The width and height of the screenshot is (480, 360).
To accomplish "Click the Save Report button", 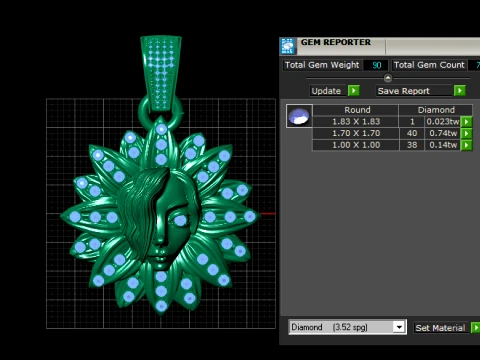I will 415,91.
